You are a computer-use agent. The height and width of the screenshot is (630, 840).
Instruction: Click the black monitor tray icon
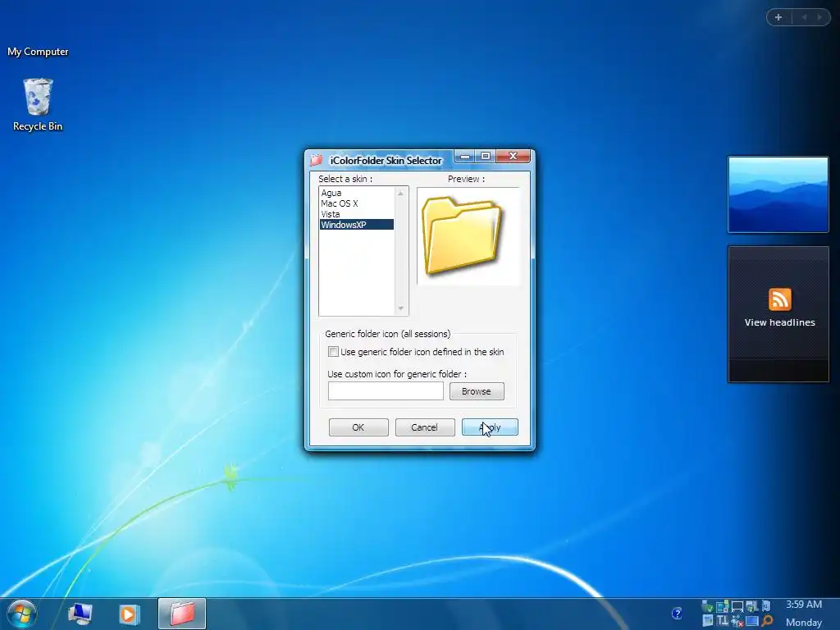[737, 606]
